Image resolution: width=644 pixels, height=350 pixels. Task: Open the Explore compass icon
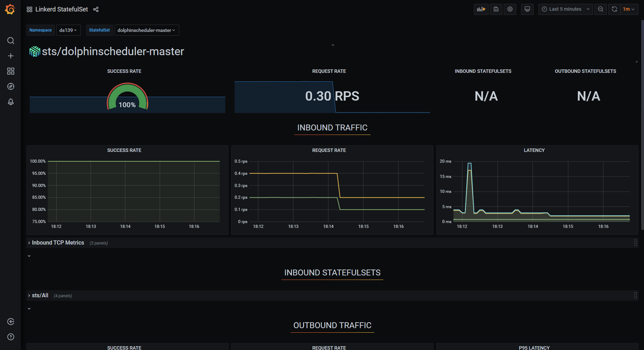(11, 86)
